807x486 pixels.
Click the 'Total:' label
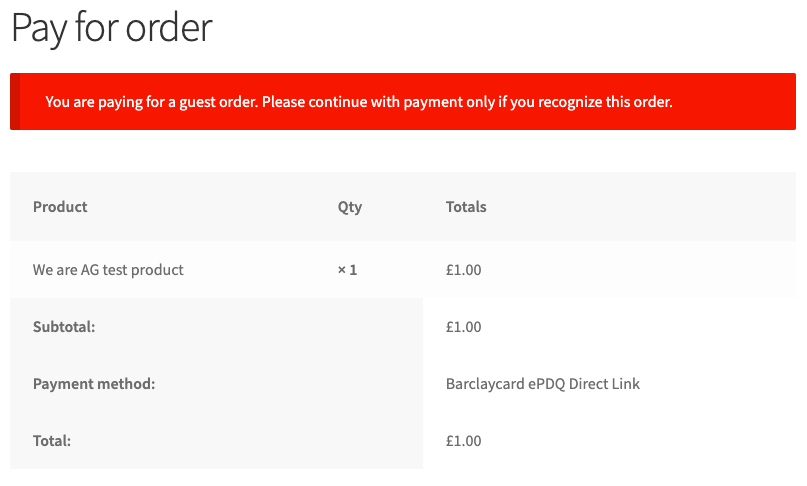click(52, 441)
